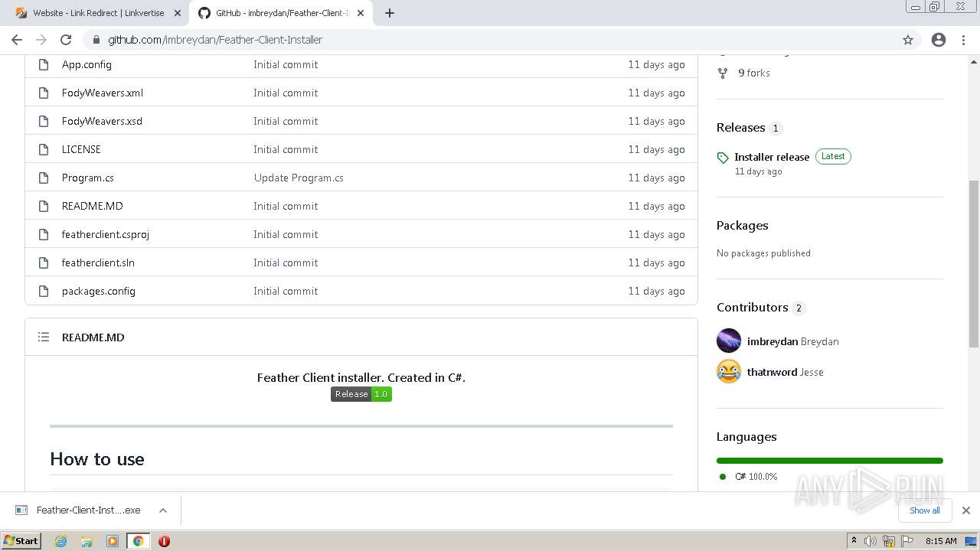Open the Releases section heading

[741, 128]
